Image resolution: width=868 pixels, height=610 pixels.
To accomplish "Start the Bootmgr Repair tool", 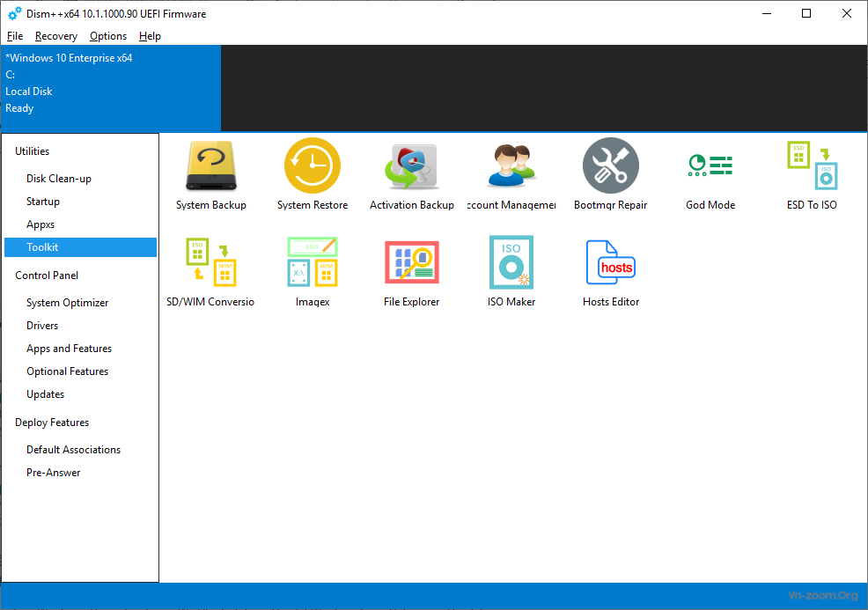I will click(610, 173).
